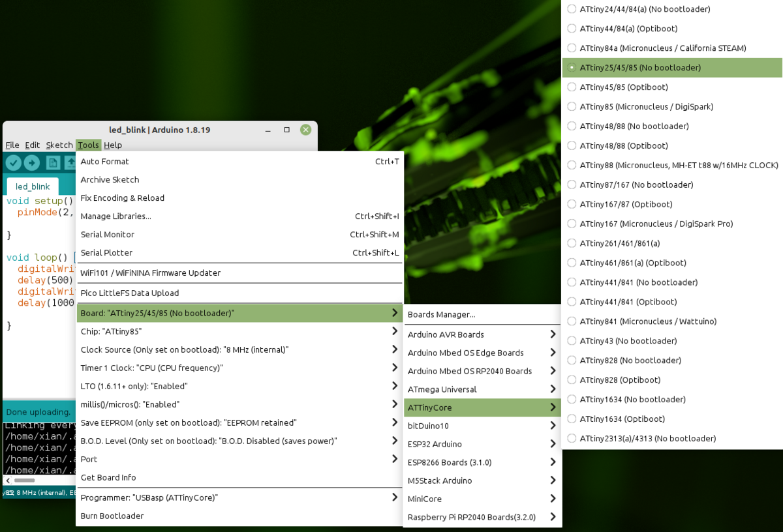
Task: Open the Port submenu
Action: point(239,459)
